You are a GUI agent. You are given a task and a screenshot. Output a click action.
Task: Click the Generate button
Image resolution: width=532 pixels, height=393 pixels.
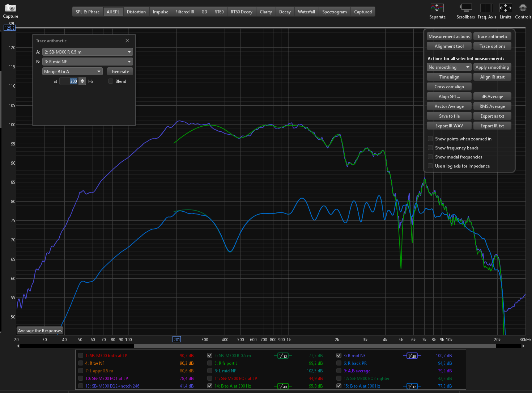(120, 71)
